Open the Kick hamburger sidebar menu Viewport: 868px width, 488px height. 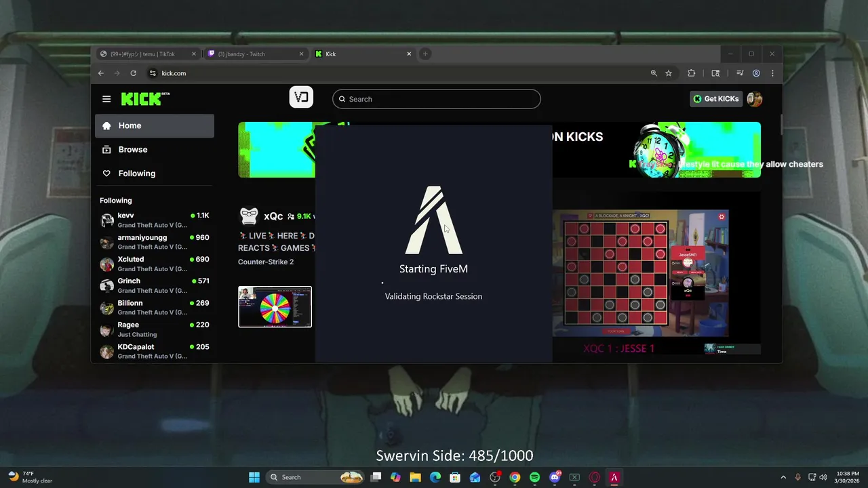[x=106, y=99]
